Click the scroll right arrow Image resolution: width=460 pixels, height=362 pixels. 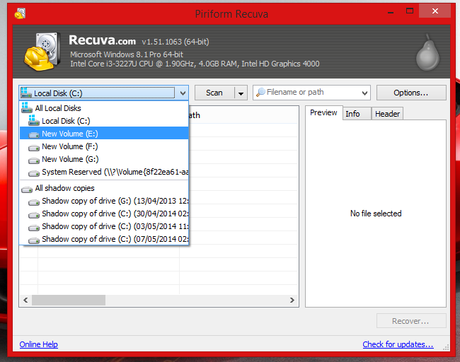[292, 300]
